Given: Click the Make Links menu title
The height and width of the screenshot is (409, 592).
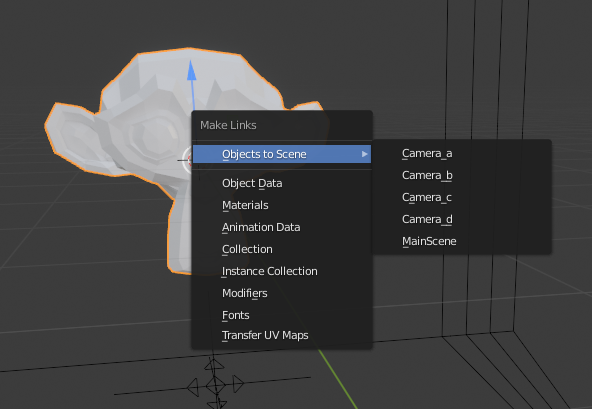Looking at the screenshot, I should click(x=228, y=125).
